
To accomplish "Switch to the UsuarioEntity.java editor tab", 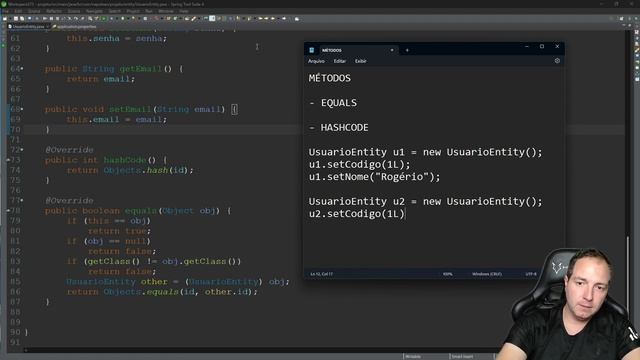I will point(28,27).
